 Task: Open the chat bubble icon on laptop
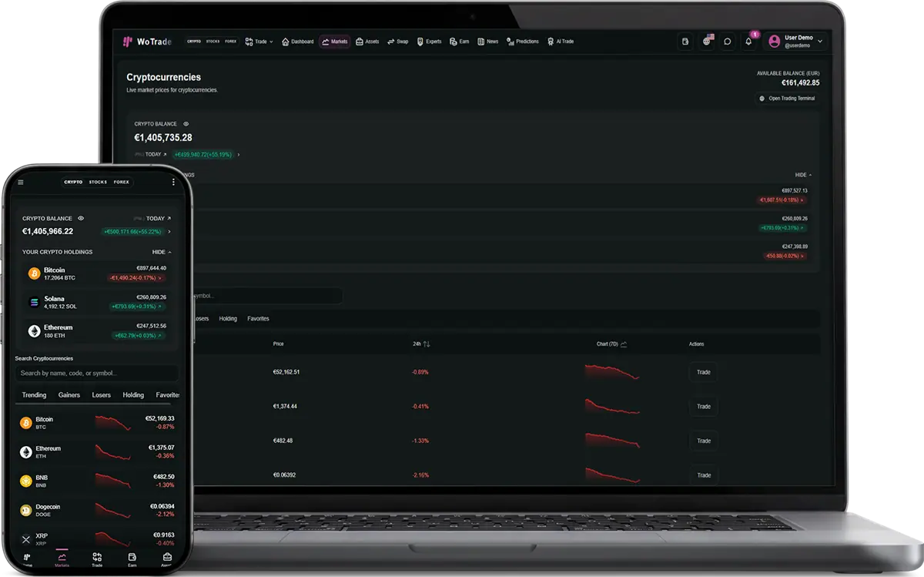pos(728,42)
